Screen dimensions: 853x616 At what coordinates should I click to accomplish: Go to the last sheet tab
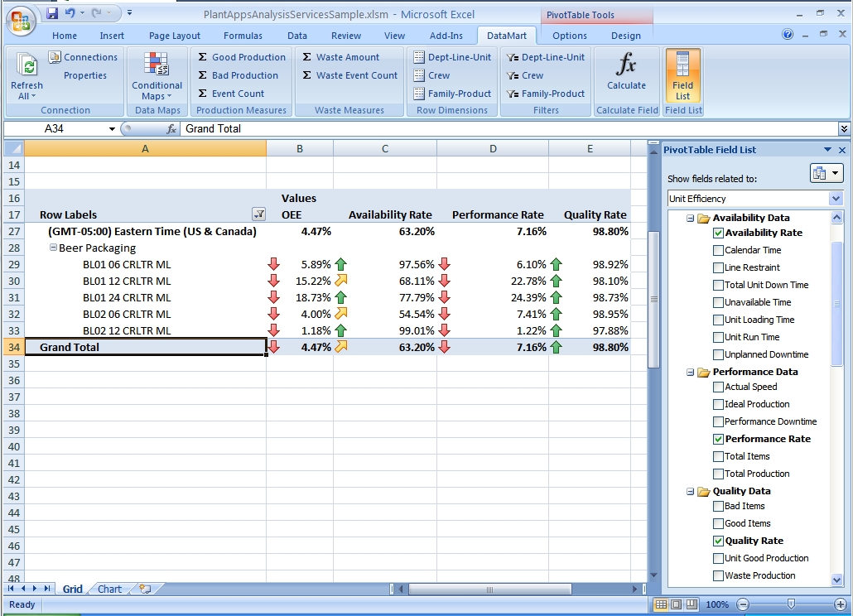tap(47, 589)
